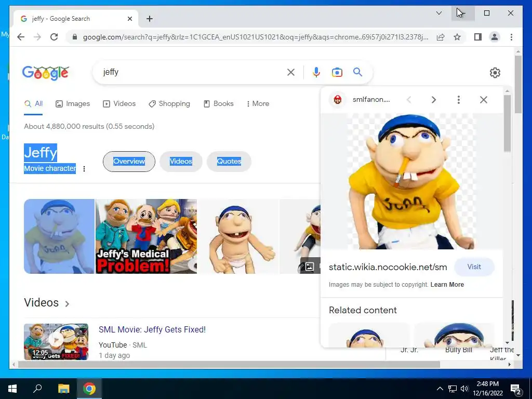Open the taskbar clock showing 2:48 PM

click(487, 389)
